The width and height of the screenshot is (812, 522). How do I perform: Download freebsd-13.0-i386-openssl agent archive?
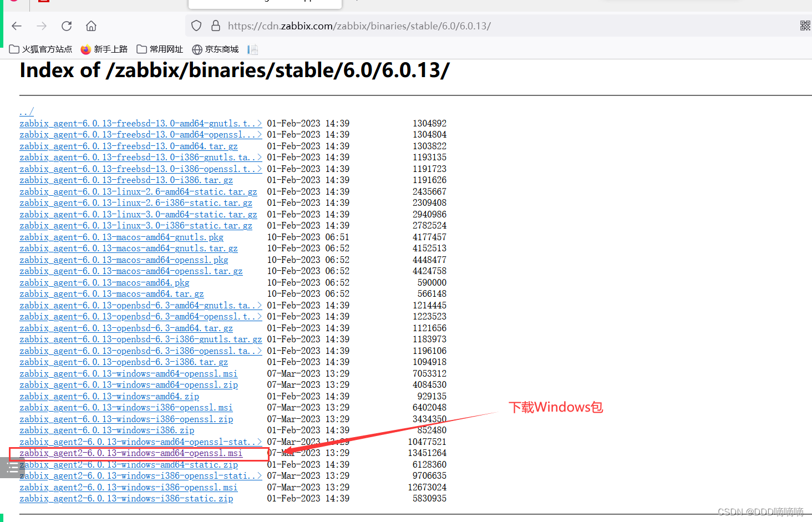[141, 169]
